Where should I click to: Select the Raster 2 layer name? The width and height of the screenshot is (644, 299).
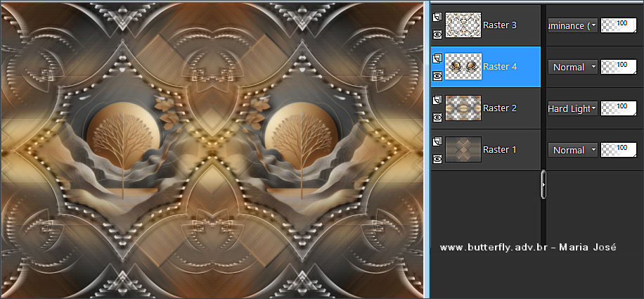tap(500, 108)
